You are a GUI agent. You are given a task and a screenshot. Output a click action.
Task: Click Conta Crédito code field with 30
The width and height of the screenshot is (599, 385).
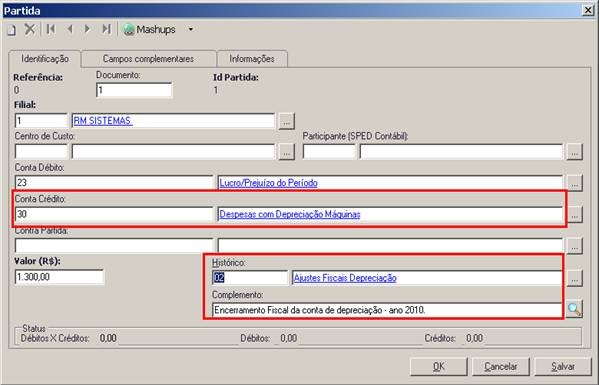(114, 214)
